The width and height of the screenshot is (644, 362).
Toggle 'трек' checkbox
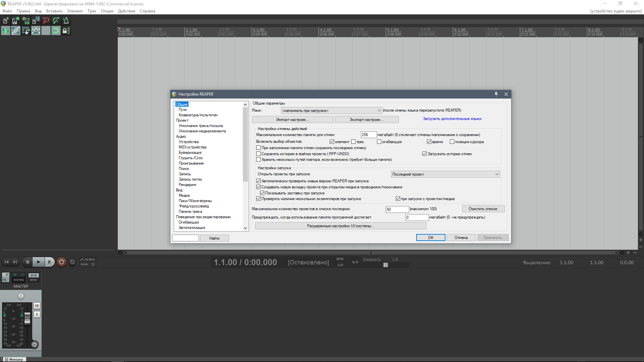[x=353, y=142]
